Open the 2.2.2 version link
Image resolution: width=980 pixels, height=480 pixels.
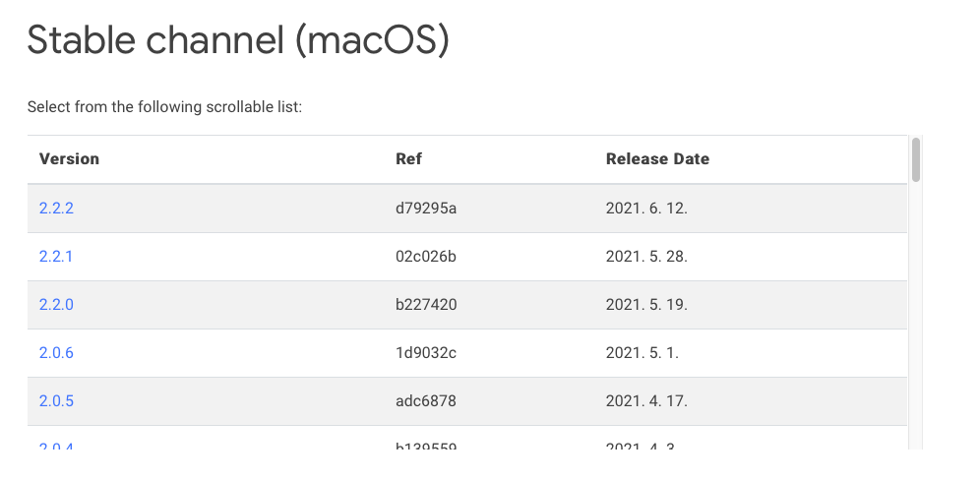[56, 209]
